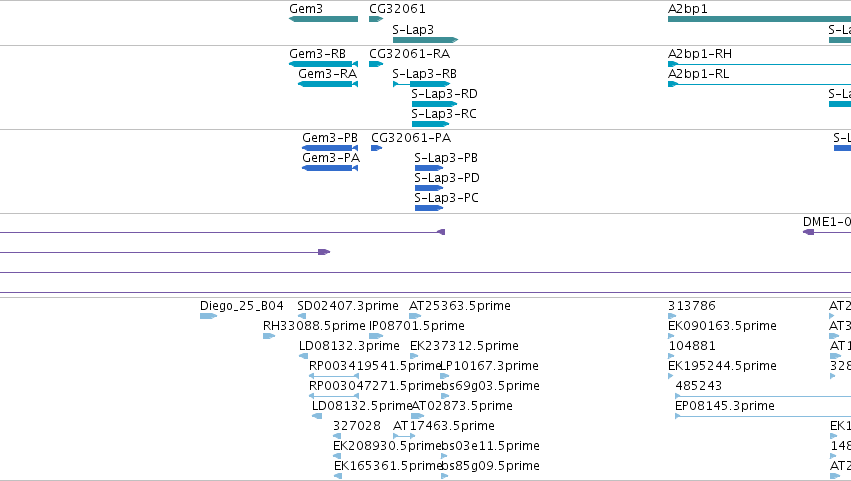Select EST EK090163.5prime

(x=671, y=336)
